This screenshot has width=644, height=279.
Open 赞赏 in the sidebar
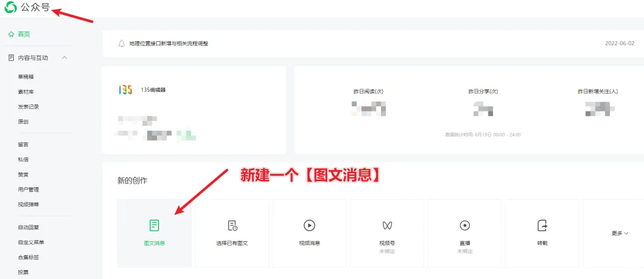coord(23,175)
